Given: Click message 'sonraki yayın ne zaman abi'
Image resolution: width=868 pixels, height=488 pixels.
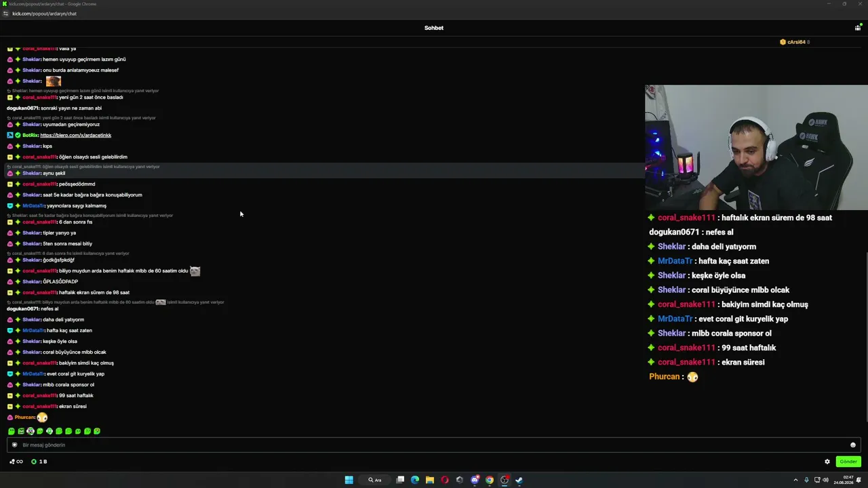Looking at the screenshot, I should pyautogui.click(x=71, y=108).
